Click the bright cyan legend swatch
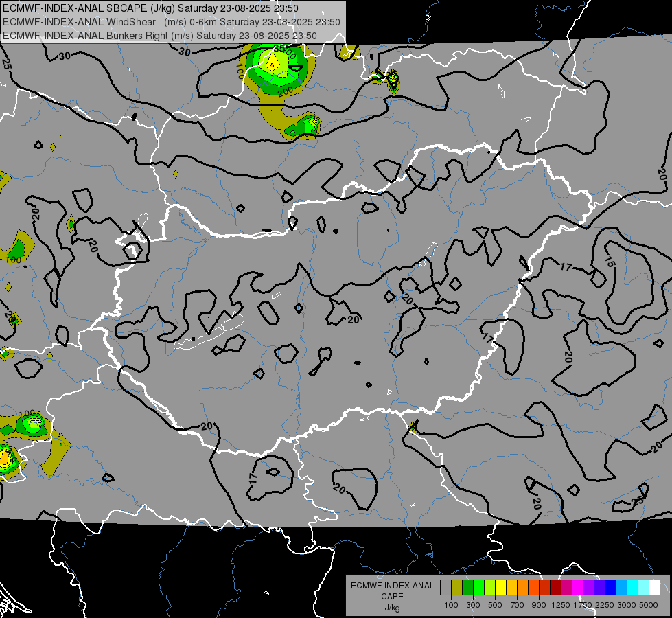672x618 pixels. (633, 588)
